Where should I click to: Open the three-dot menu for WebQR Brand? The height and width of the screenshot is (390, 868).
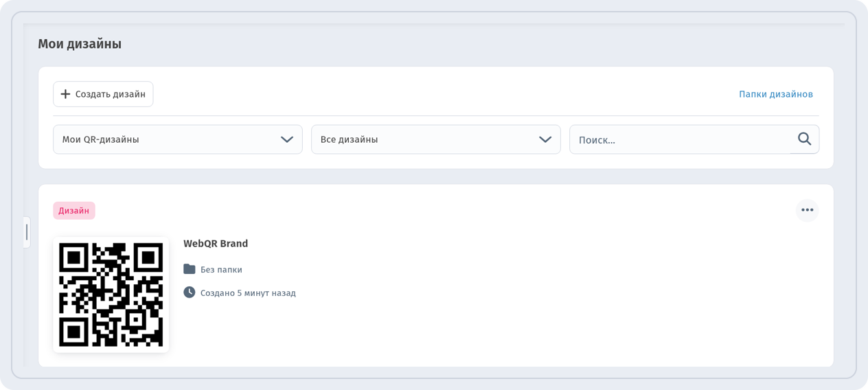tap(807, 210)
